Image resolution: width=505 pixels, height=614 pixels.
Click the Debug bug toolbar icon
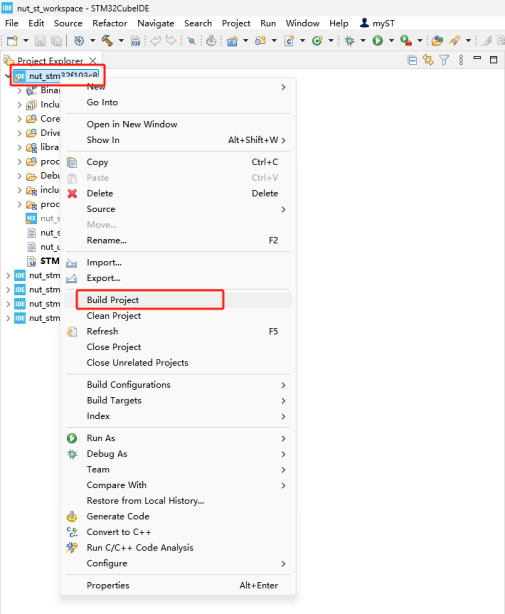(x=350, y=40)
